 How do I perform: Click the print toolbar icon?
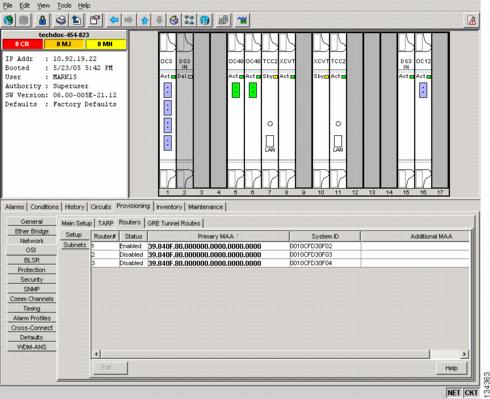pyautogui.click(x=61, y=20)
